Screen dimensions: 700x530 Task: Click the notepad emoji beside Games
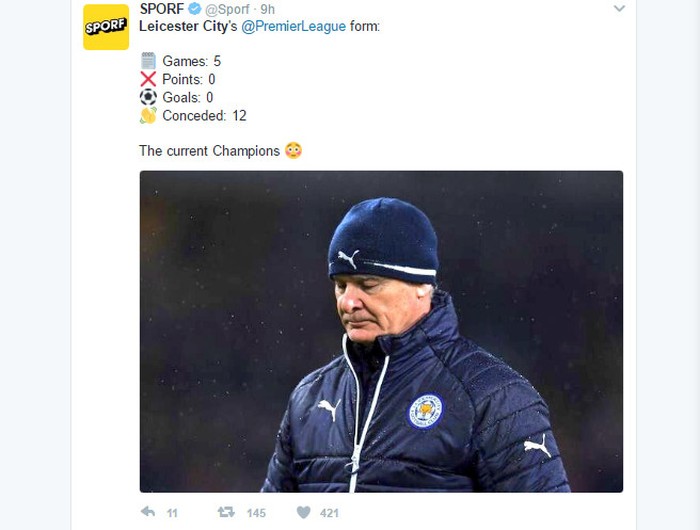coord(149,61)
